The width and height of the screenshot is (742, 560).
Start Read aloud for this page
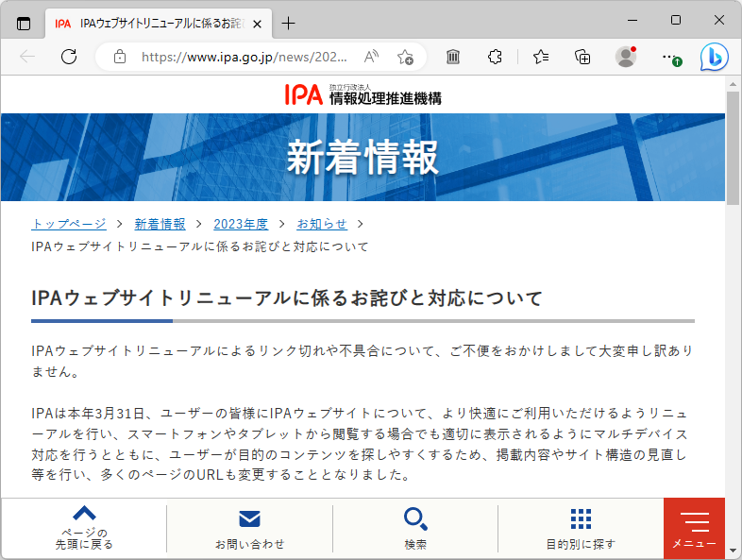tap(371, 57)
